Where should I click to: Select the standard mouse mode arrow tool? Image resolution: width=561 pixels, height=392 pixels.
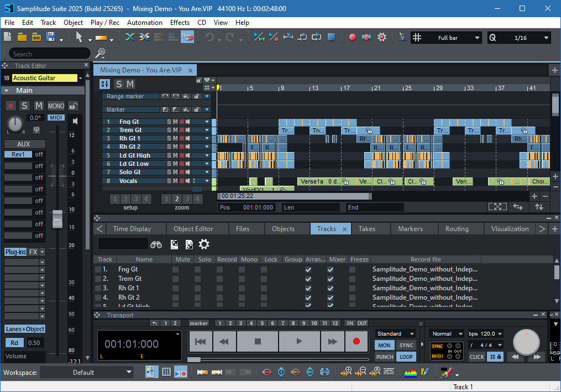(x=80, y=36)
